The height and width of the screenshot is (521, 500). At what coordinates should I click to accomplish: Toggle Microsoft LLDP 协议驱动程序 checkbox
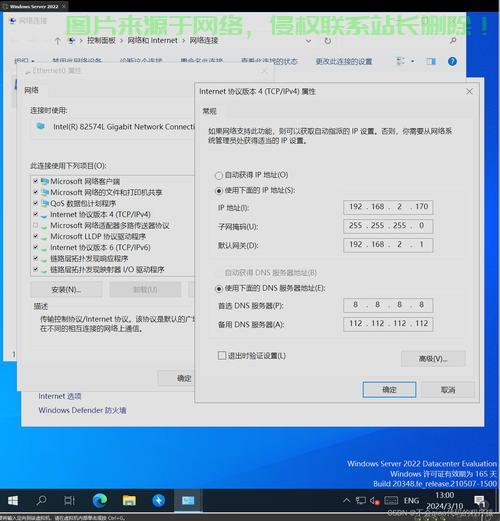point(36,236)
